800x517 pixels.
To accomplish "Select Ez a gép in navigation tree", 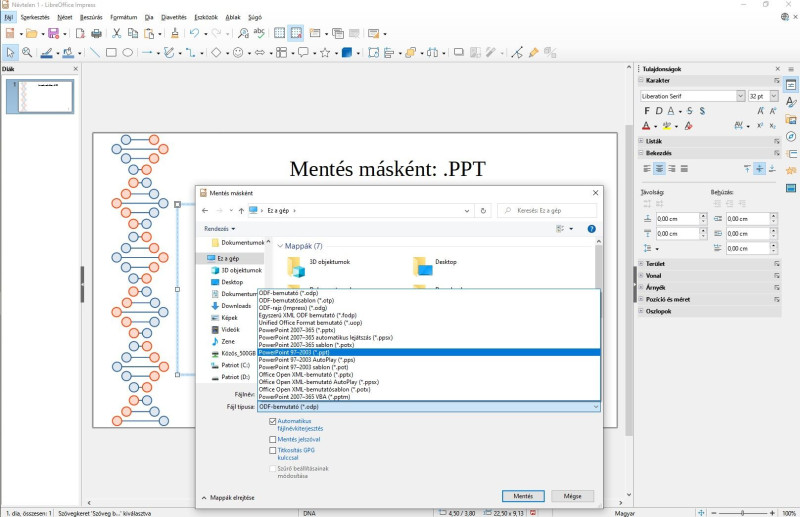I will coord(228,259).
